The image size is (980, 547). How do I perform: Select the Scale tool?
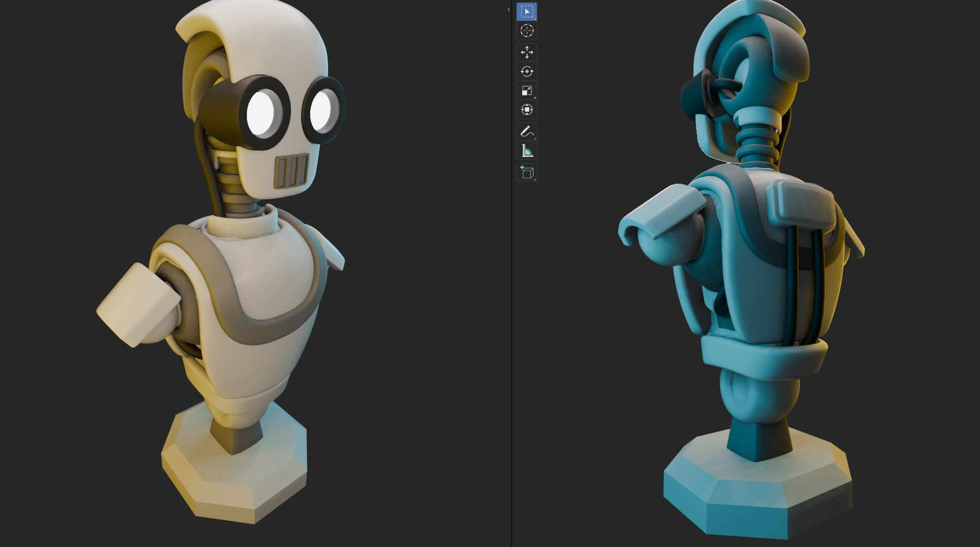(x=527, y=90)
